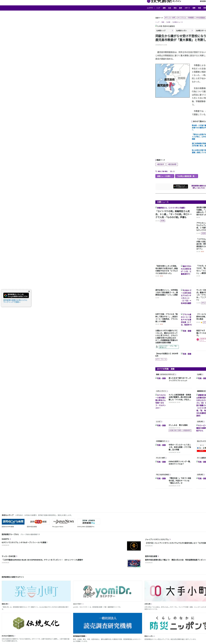Click the 九州発 breadcrumb link
This screenshot has height=644, width=206.
coord(168,22)
